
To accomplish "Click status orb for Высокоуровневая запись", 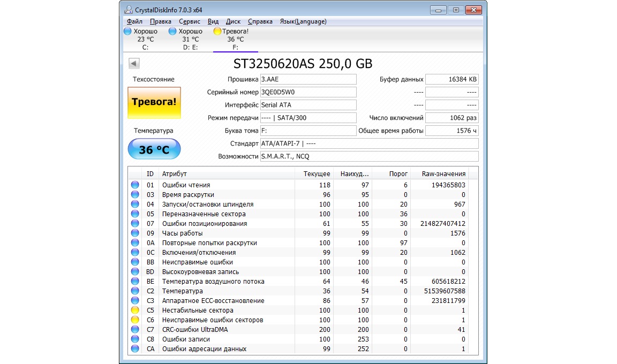I will pyautogui.click(x=135, y=271).
